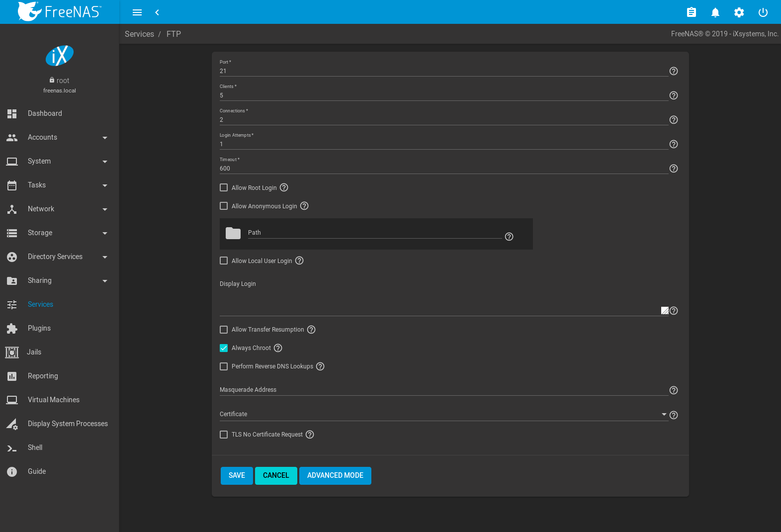The image size is (781, 532).
Task: Click the Masquerade Address field
Action: (x=443, y=390)
